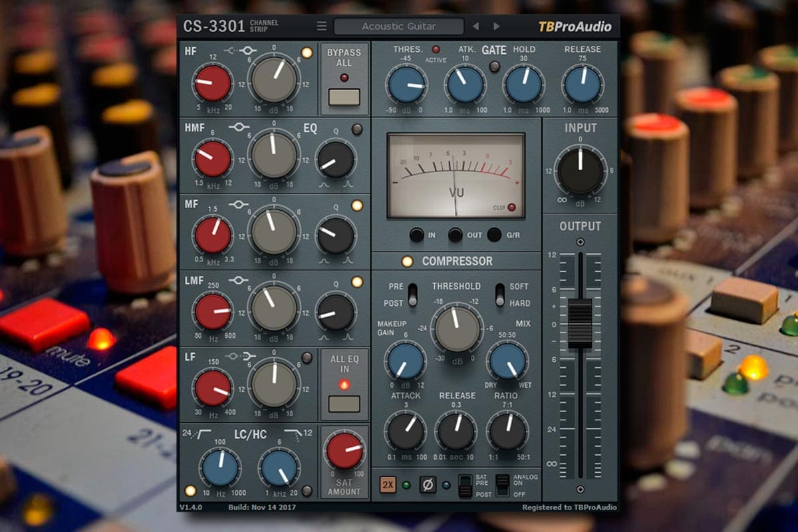The height and width of the screenshot is (532, 798).
Task: Open the Acoustic Guitar preset selector
Action: tap(399, 27)
